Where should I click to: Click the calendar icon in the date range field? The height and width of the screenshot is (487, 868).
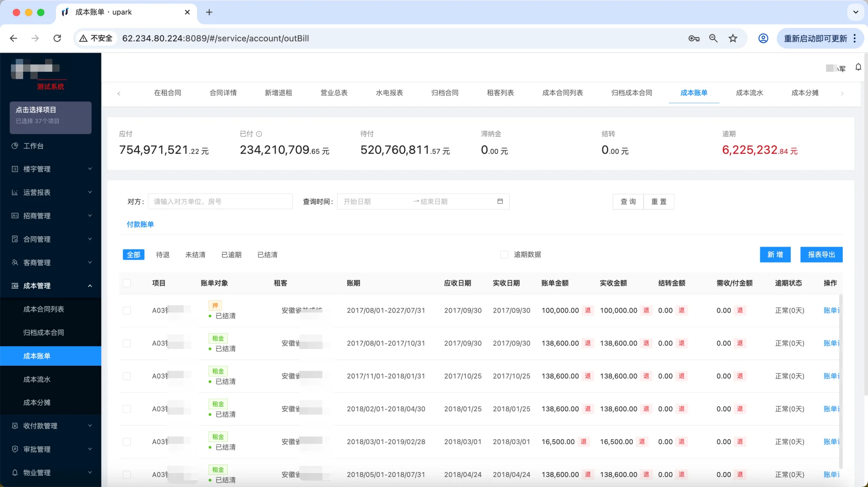(x=500, y=202)
